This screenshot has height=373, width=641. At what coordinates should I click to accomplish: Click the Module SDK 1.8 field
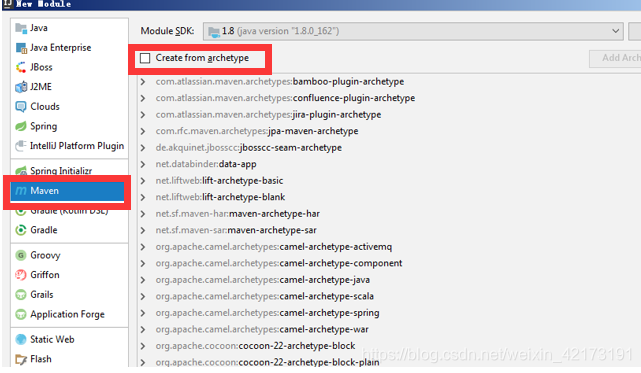[x=413, y=31]
